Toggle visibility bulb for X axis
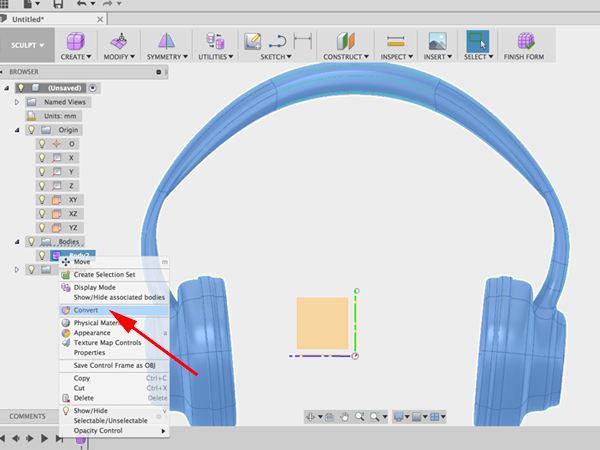Viewport: 600px width, 450px height. (42, 158)
